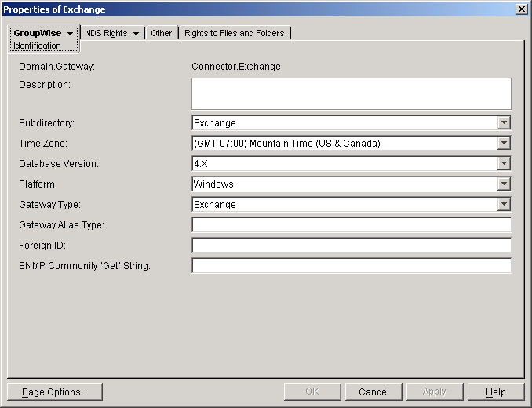Click the Gateway Alias Type input field

(352, 225)
